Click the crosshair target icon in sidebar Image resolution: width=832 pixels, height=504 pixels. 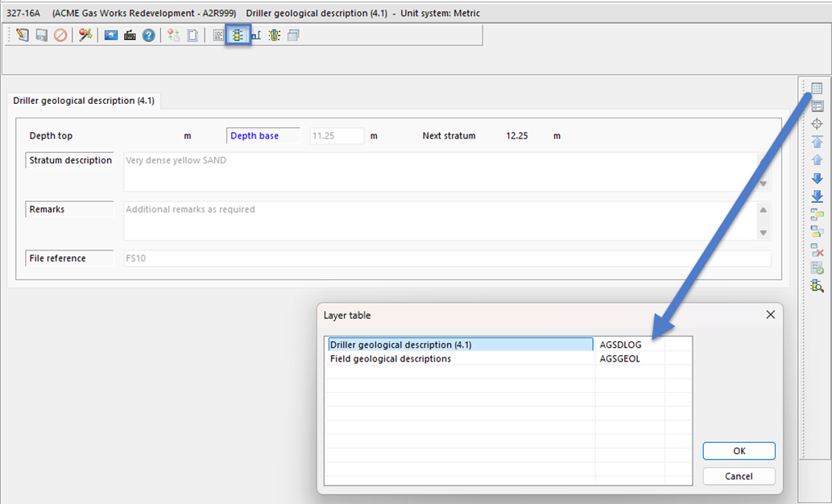[x=817, y=124]
